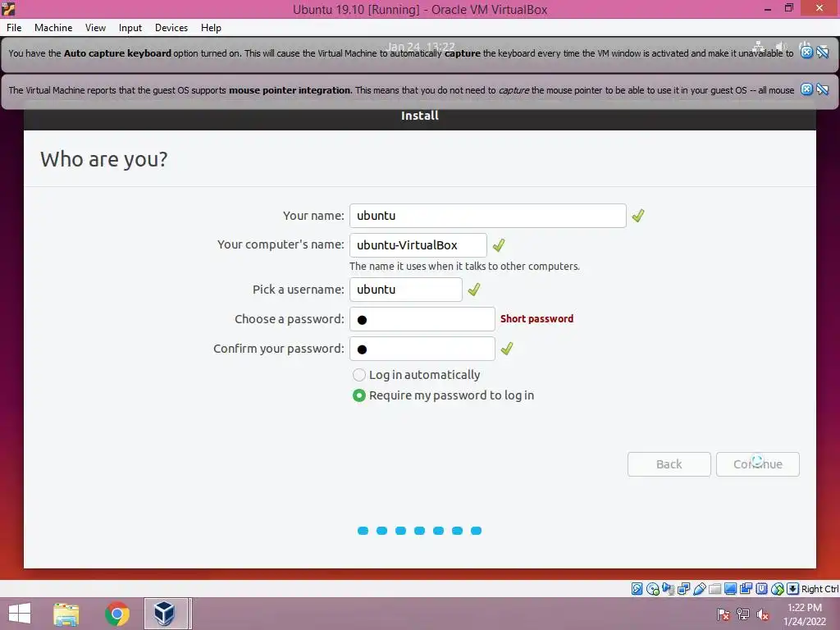Select Log in automatically option
The width and height of the screenshot is (840, 630).
416,374
